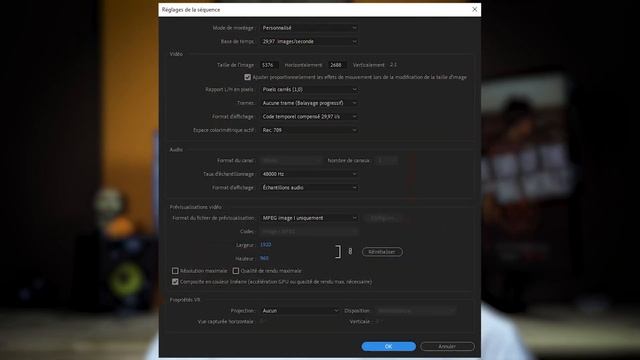Click the Hauteur preview value
The image size is (640, 360).
point(264,258)
